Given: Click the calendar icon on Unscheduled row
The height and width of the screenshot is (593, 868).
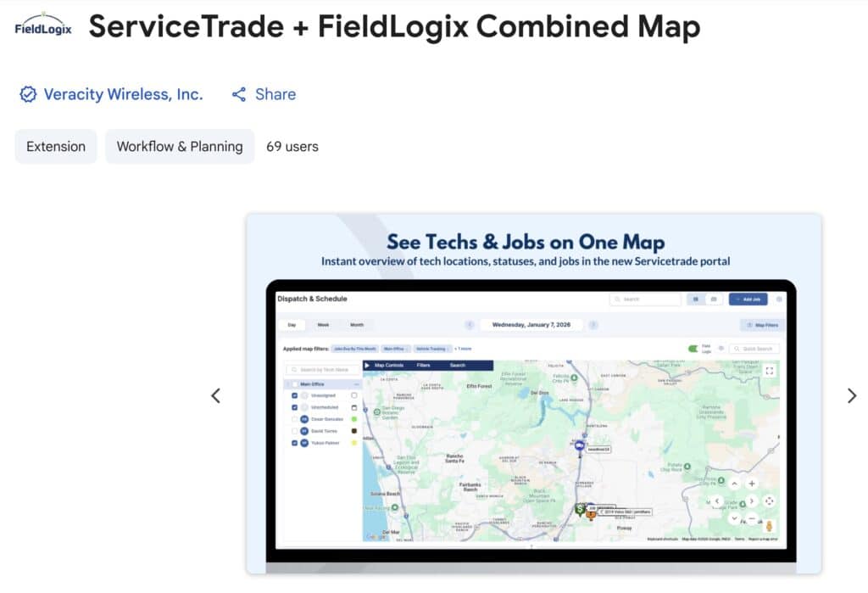Looking at the screenshot, I should [x=354, y=407].
